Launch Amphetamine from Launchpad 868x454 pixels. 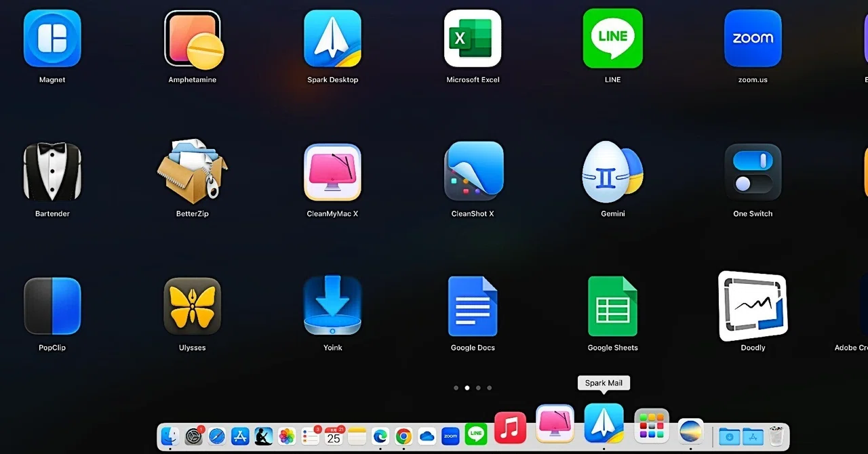(x=193, y=39)
